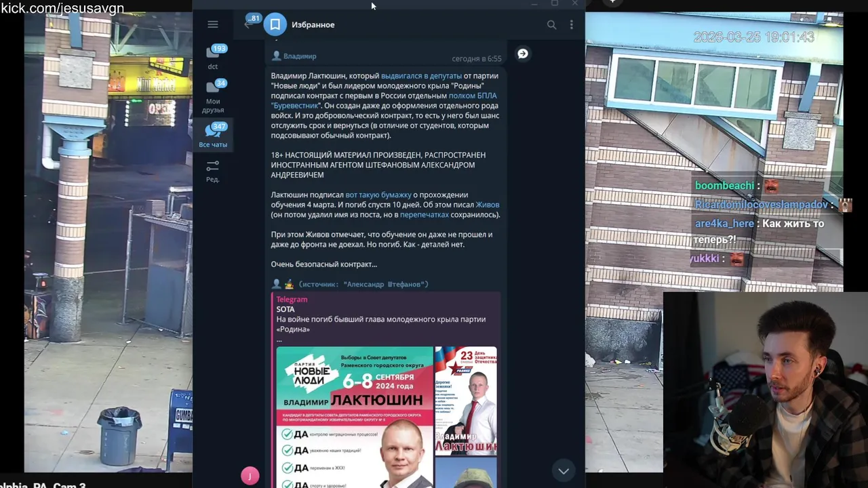Open Ред. folder editing settings
Image resolution: width=868 pixels, height=488 pixels.
click(x=213, y=171)
